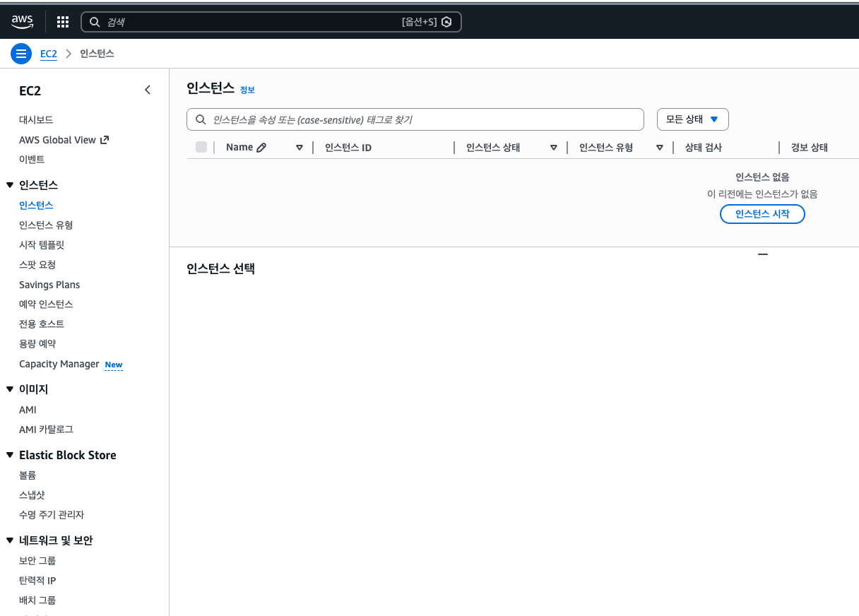Toggle the blue hamburger navigation menu

[x=21, y=54]
